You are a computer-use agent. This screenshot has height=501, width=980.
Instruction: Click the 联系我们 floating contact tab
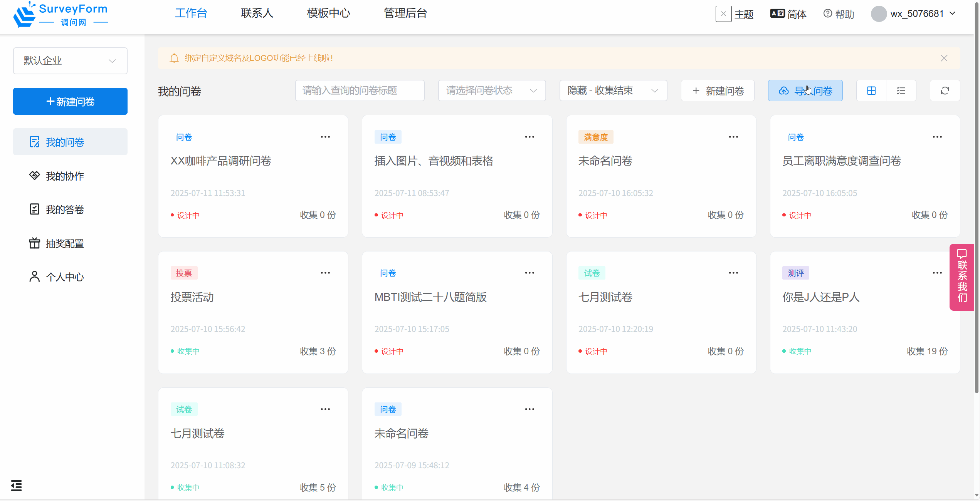coord(962,277)
